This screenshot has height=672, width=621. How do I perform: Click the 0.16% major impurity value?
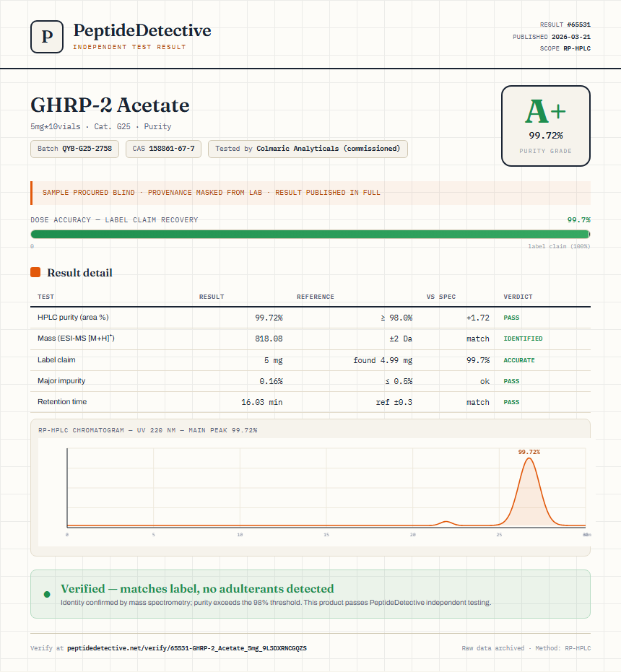271,381
